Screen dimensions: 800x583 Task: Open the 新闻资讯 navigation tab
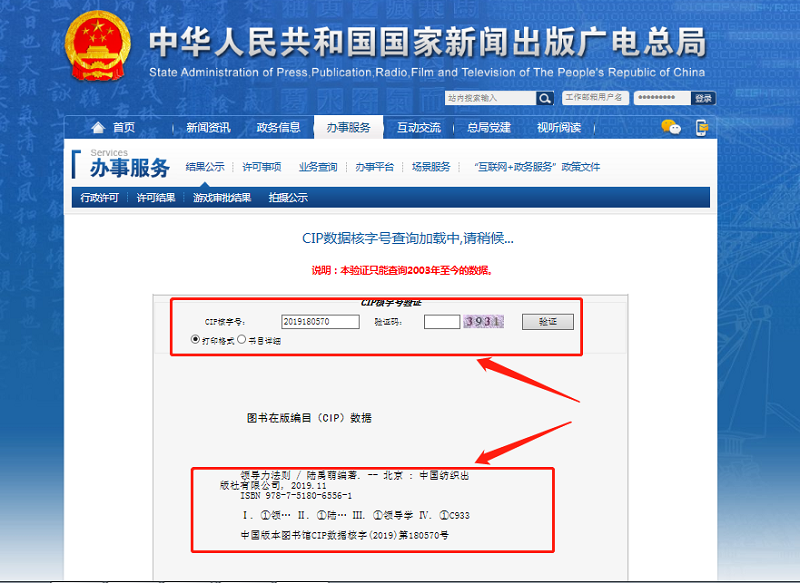[x=207, y=128]
